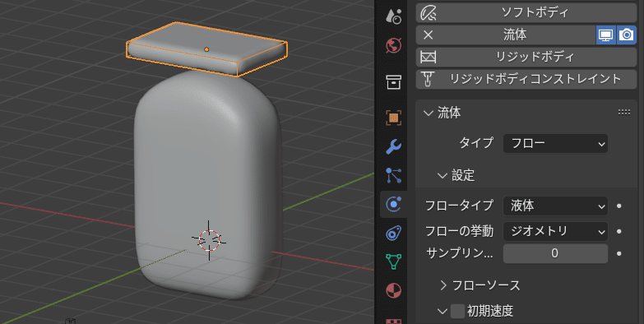
Task: Add リジッドボディ physics
Action: tap(526, 57)
